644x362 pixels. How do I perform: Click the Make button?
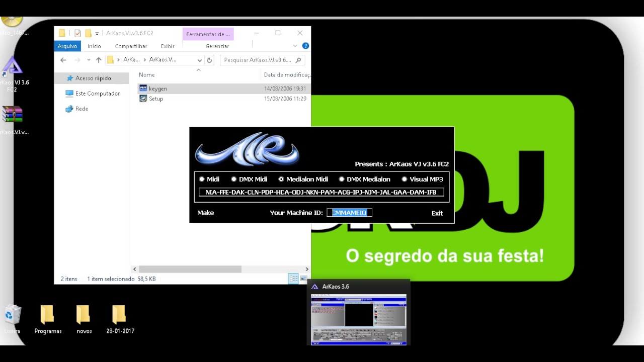pyautogui.click(x=205, y=213)
